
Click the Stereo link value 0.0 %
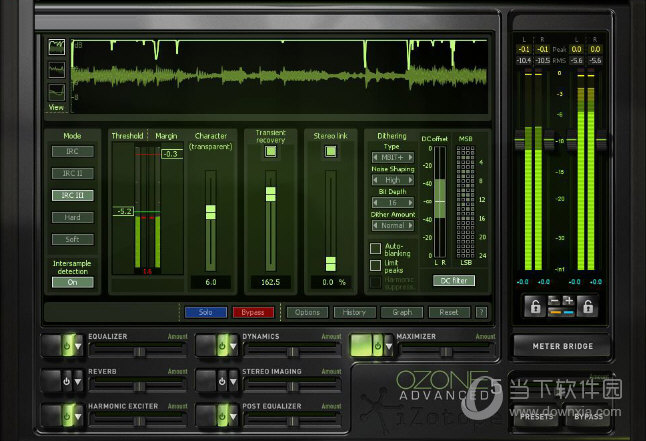(333, 282)
